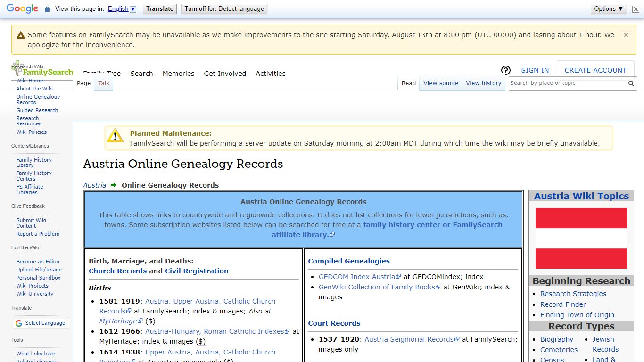Open family history center or FamilySearch affiliate library link
The height and width of the screenshot is (362, 644).
[x=387, y=230]
